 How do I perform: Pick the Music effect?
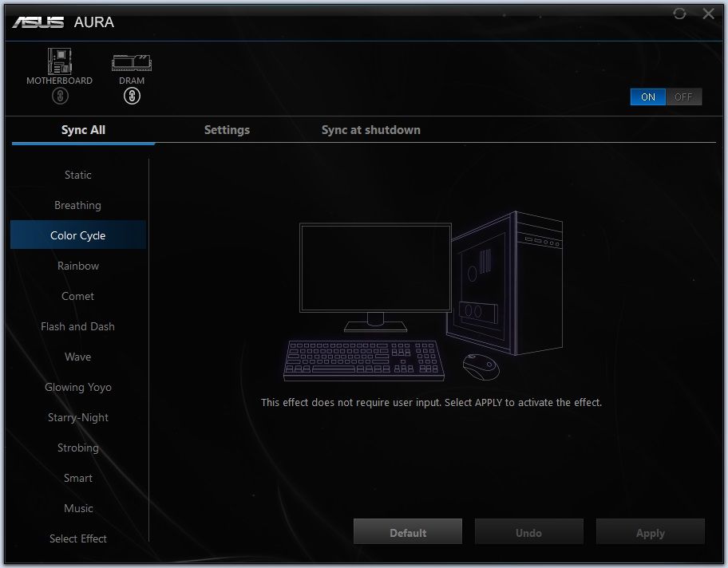(78, 509)
